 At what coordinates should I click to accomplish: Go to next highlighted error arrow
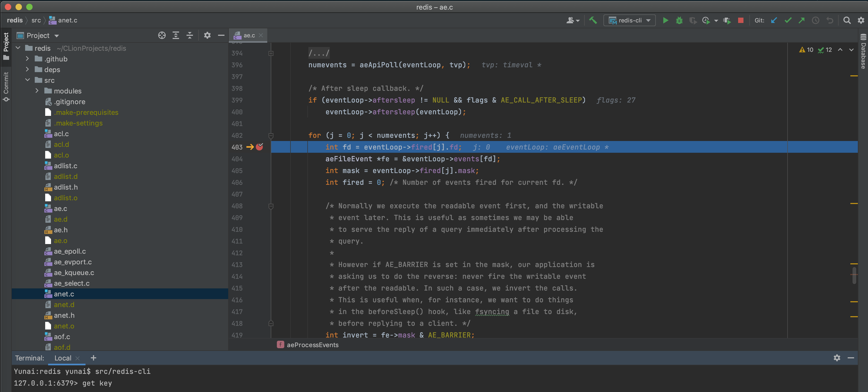(851, 50)
